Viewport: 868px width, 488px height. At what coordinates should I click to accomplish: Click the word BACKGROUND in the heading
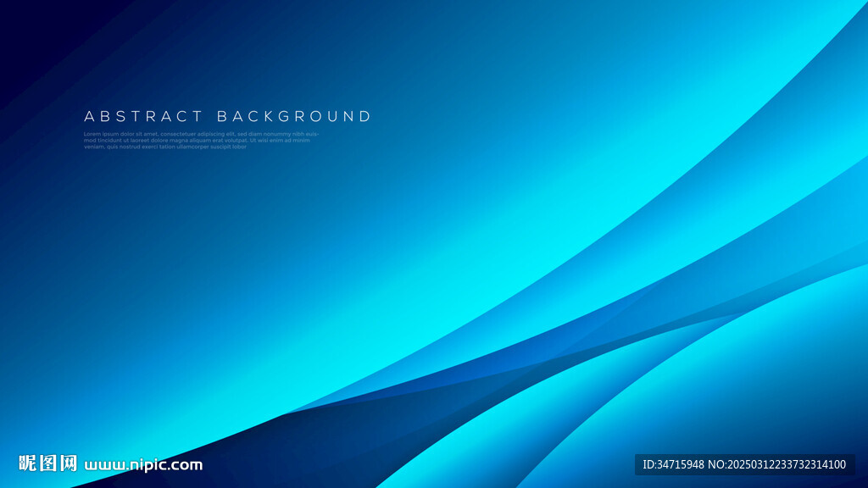(x=294, y=116)
